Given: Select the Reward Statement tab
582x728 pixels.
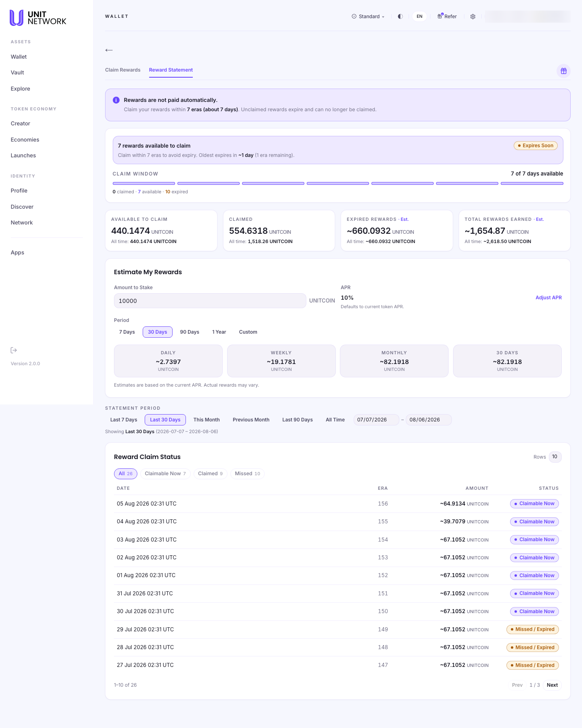Looking at the screenshot, I should point(171,70).
